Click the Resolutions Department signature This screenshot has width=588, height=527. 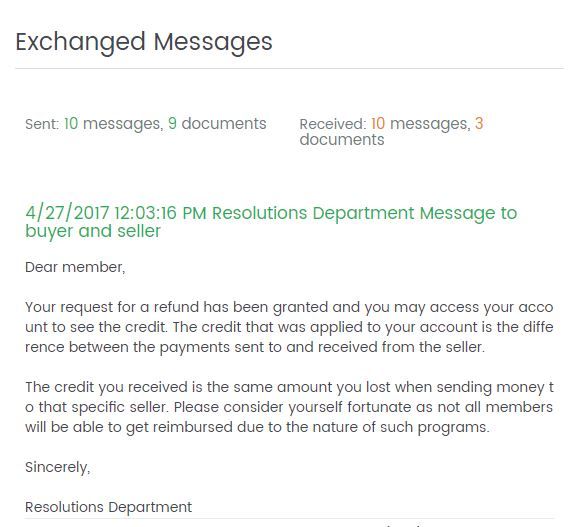(108, 507)
